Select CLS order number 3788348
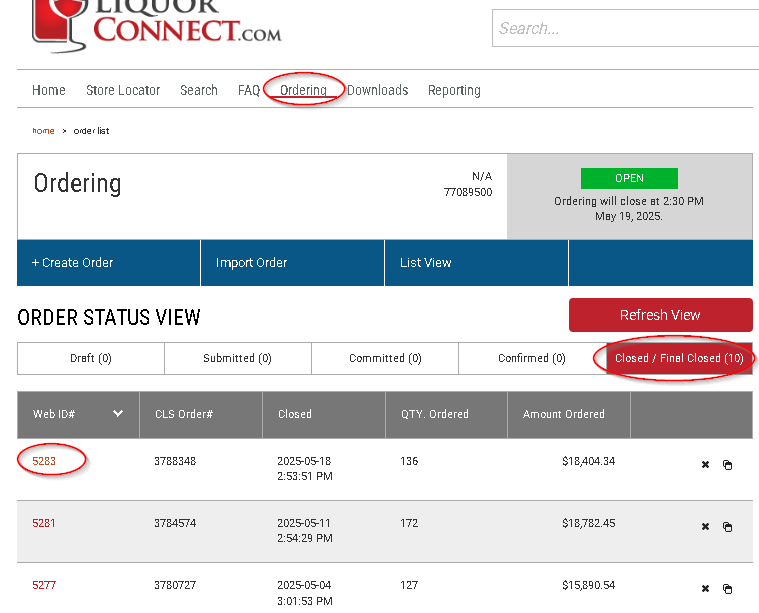 [175, 461]
